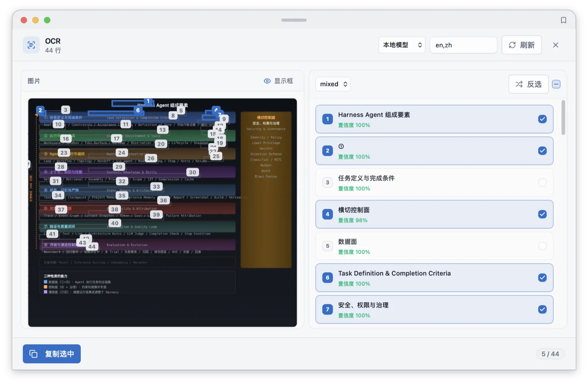Click 置信度 98% confidence text
Image resolution: width=588 pixels, height=384 pixels.
point(353,220)
